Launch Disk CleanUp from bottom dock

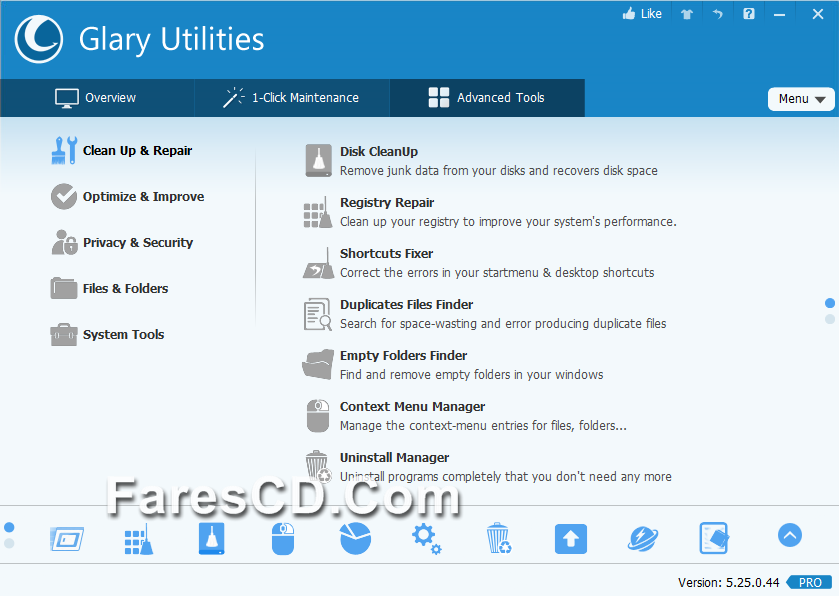coord(211,538)
